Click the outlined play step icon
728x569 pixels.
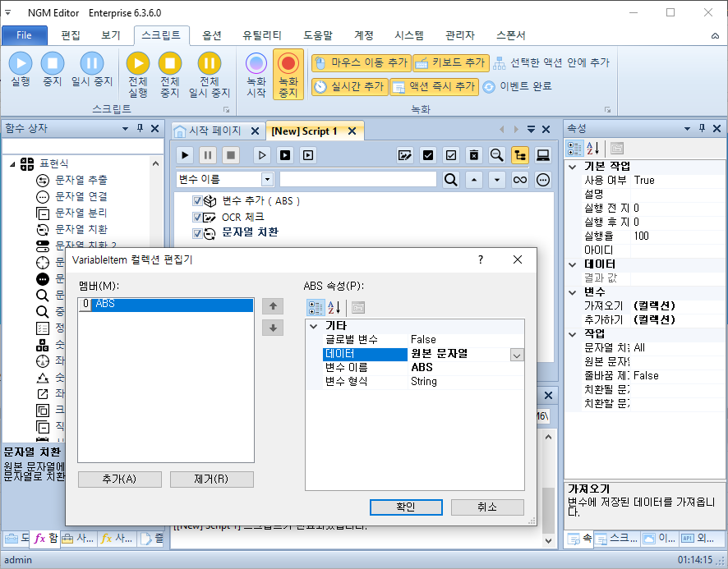click(x=262, y=155)
